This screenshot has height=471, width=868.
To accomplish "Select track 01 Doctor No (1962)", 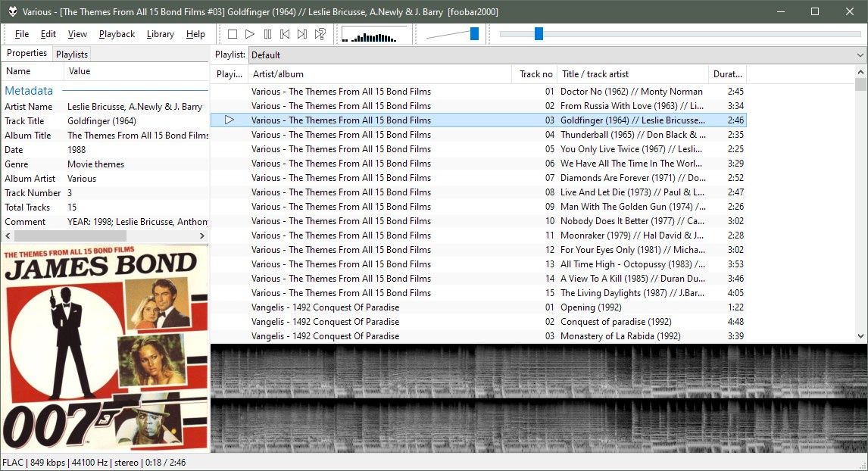I will coord(478,92).
